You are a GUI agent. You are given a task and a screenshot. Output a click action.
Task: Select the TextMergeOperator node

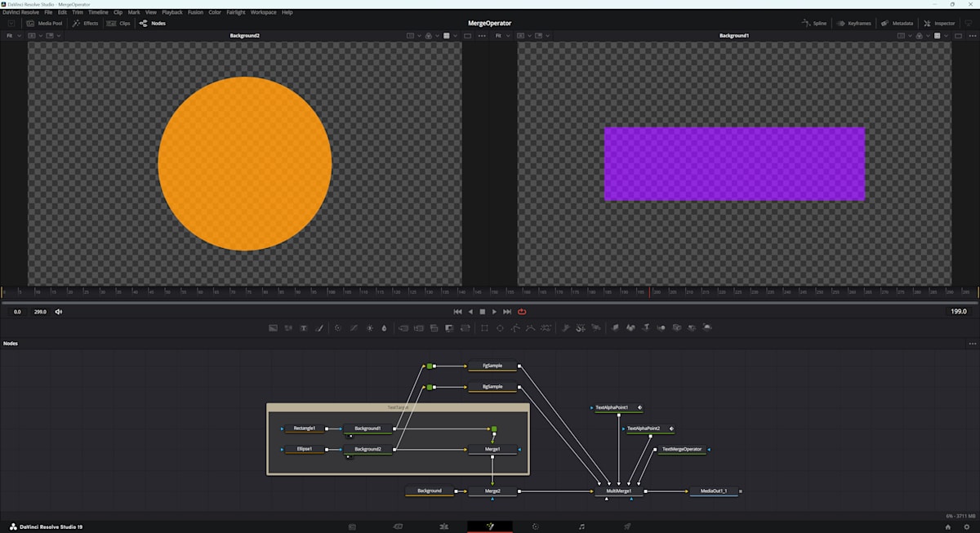point(681,449)
